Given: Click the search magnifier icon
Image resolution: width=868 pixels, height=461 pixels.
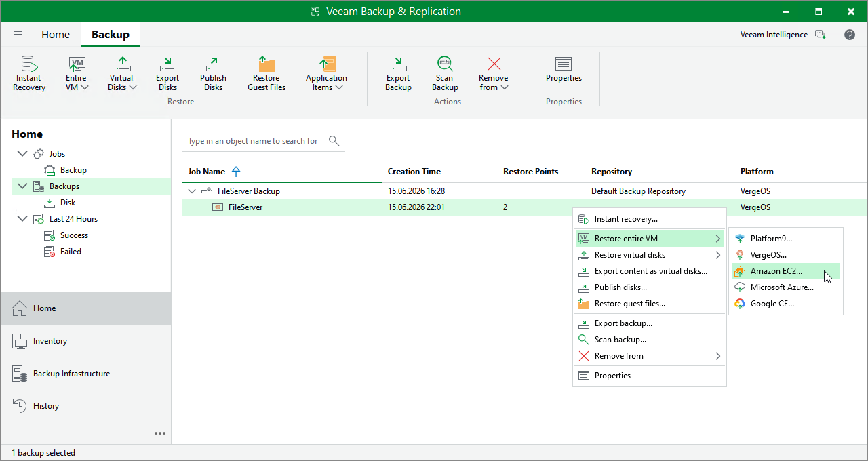Looking at the screenshot, I should tap(334, 140).
